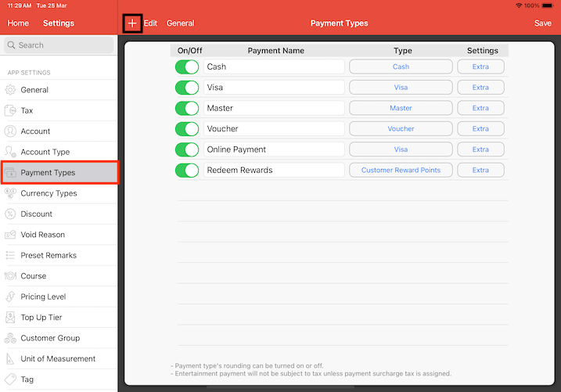Click the Payment Types wallet icon
This screenshot has width=561, height=392.
click(x=10, y=173)
